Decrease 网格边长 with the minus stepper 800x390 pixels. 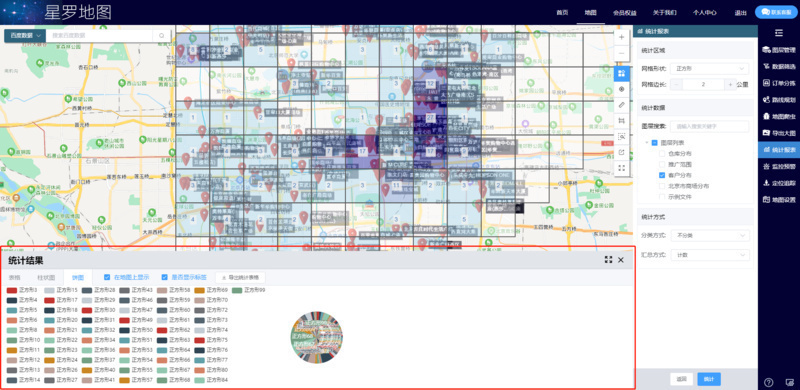coord(677,85)
